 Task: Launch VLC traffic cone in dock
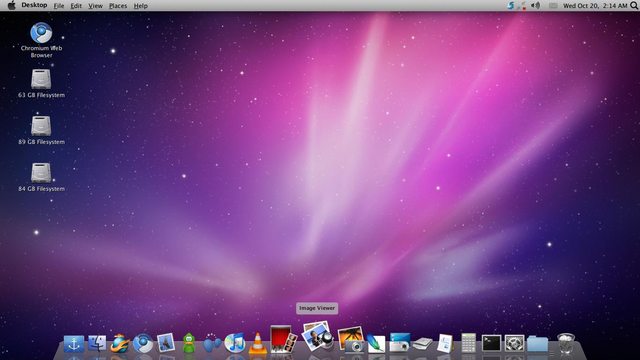point(258,343)
